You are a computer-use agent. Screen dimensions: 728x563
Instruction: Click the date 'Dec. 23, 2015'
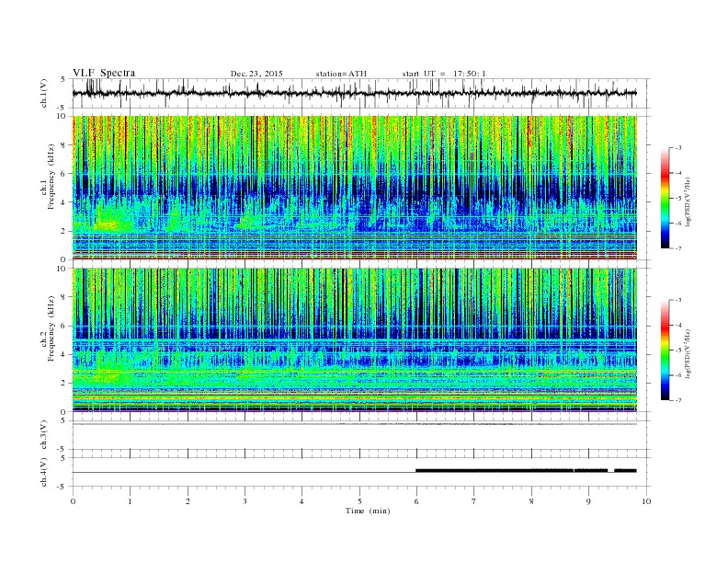[x=256, y=74]
